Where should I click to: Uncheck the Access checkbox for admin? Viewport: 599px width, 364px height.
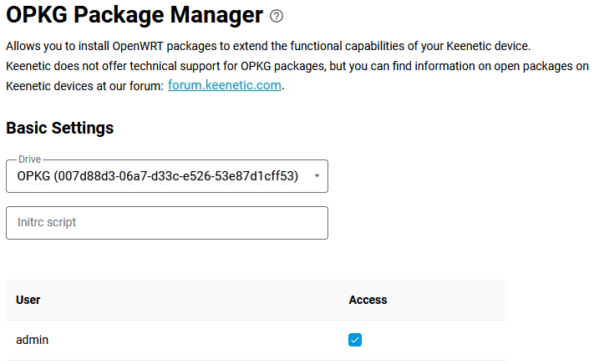(x=355, y=340)
